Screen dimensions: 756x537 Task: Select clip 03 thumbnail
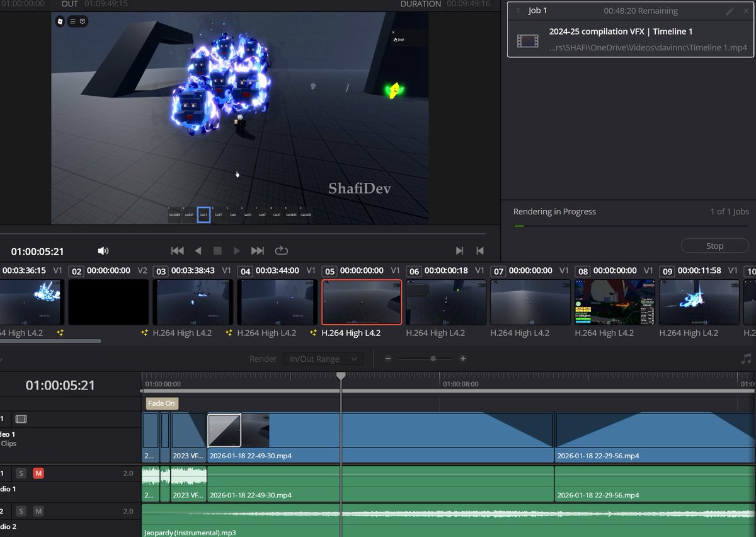coord(193,303)
